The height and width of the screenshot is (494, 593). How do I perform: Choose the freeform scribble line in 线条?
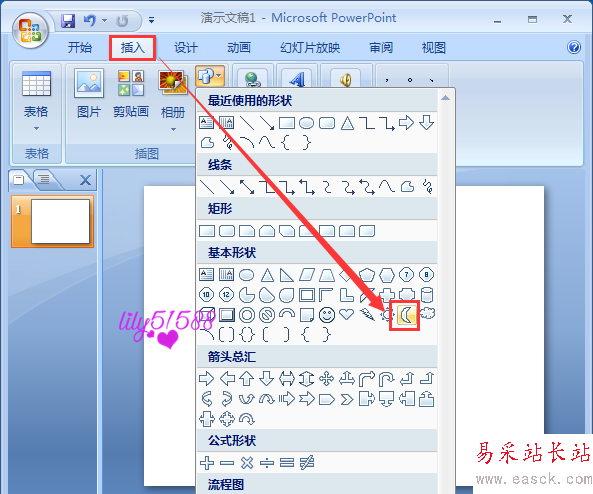click(x=427, y=186)
